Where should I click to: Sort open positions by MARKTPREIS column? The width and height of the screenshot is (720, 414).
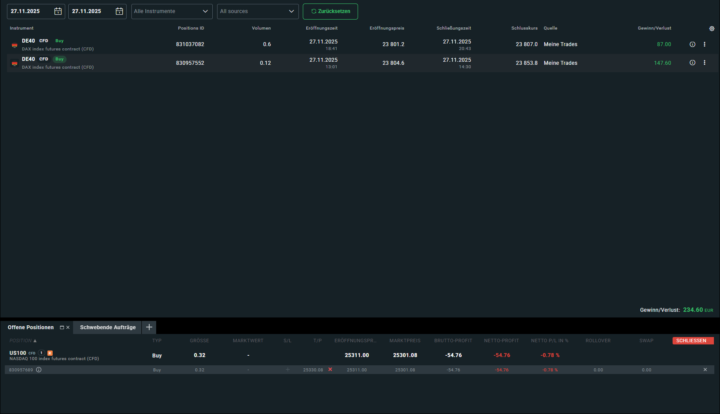point(405,341)
